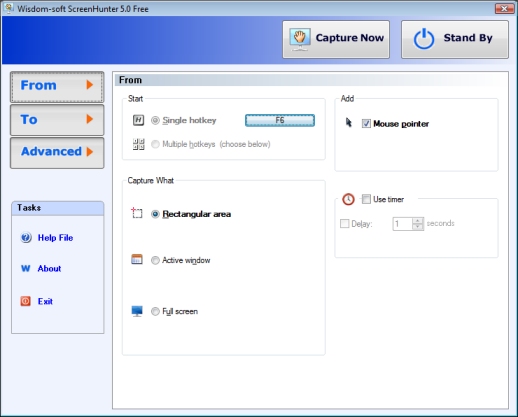Increase delay seconds with up arrow
Image resolution: width=518 pixels, height=417 pixels.
point(418,221)
